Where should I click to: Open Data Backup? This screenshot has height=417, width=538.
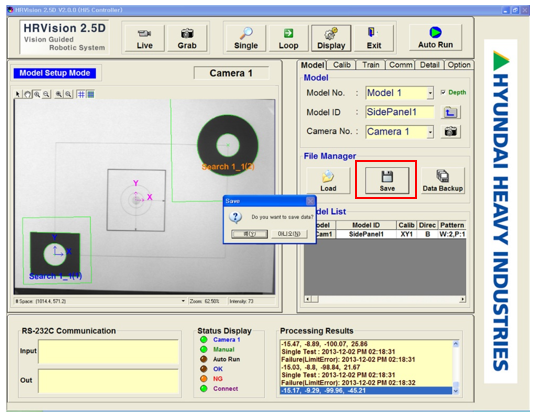coord(443,181)
